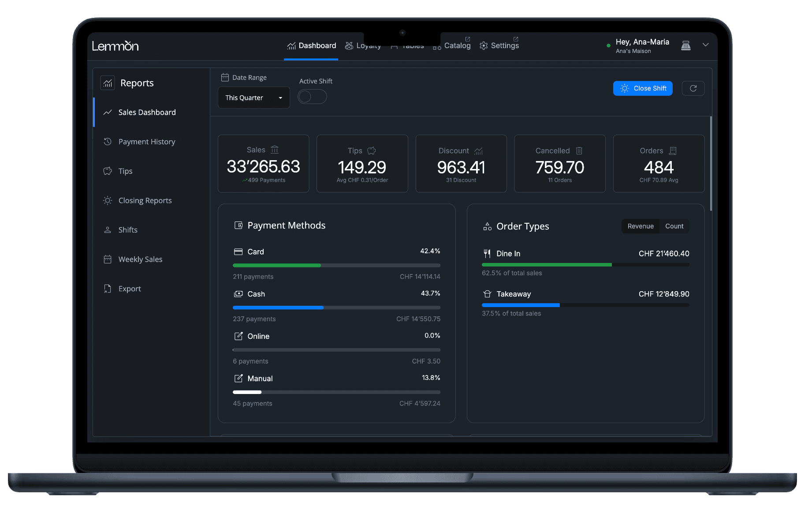
Task: Open the This Quarter date range dropdown
Action: tap(254, 98)
